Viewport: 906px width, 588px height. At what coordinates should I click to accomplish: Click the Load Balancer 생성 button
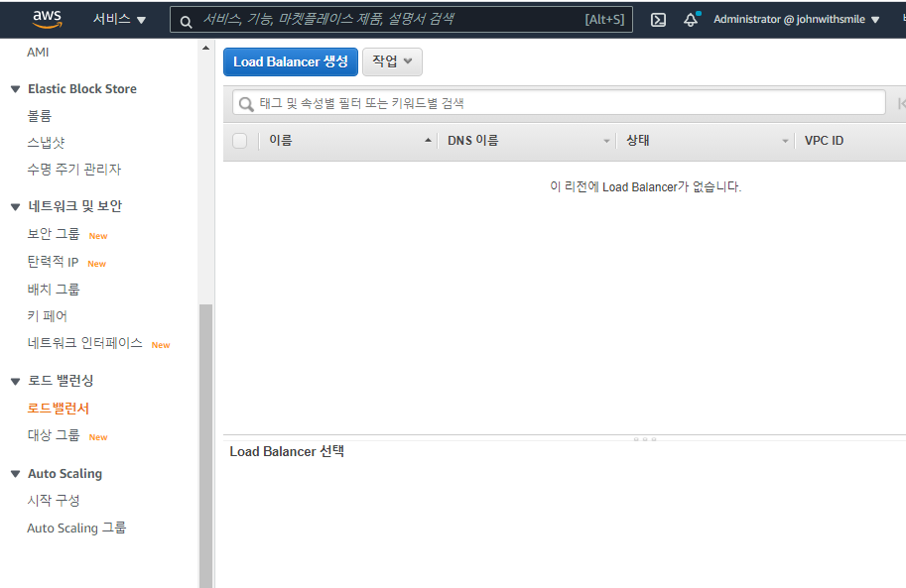coord(291,61)
